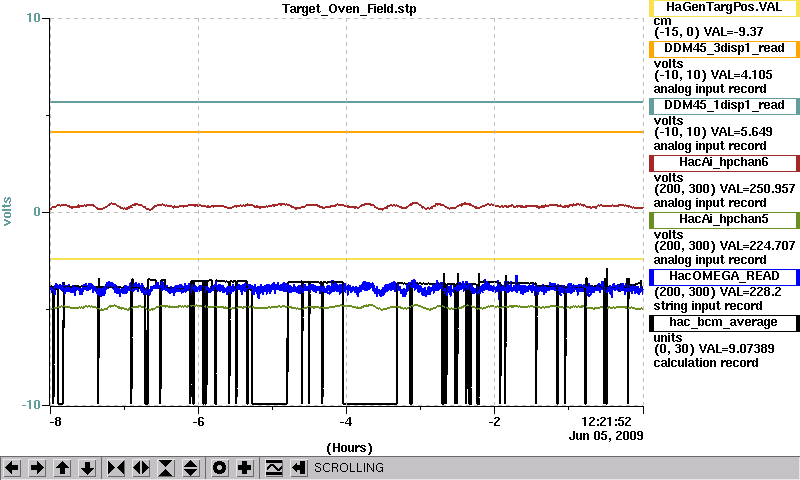800x480 pixels.
Task: Click the VAL=224.707 readout
Action: coord(757,246)
